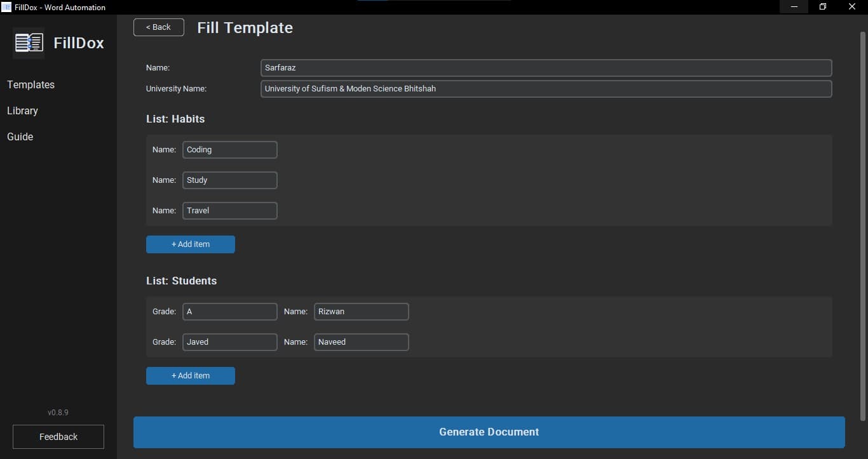Click the Feedback button
Image resolution: width=868 pixels, height=459 pixels.
coord(58,437)
